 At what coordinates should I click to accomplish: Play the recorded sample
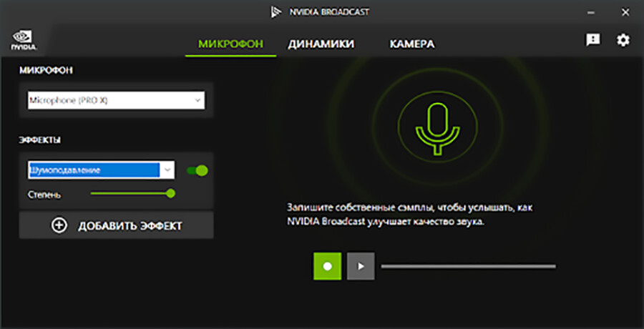pyautogui.click(x=361, y=266)
